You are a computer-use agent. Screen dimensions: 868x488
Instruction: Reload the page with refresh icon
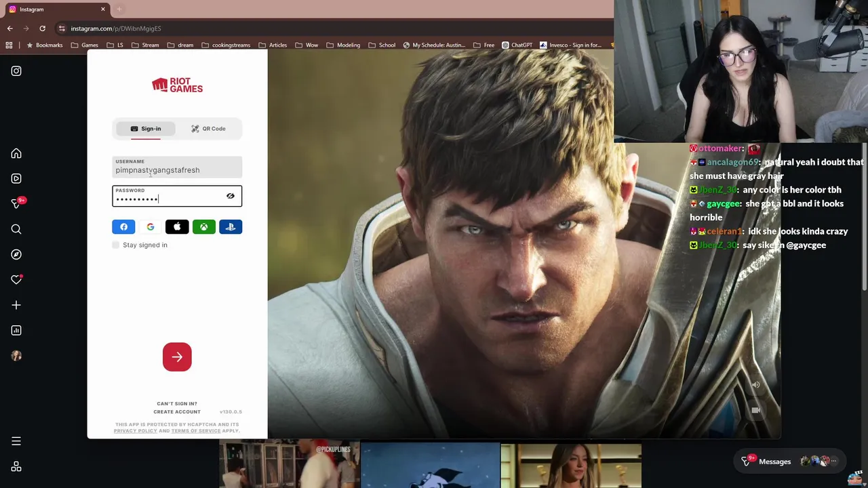(42, 28)
